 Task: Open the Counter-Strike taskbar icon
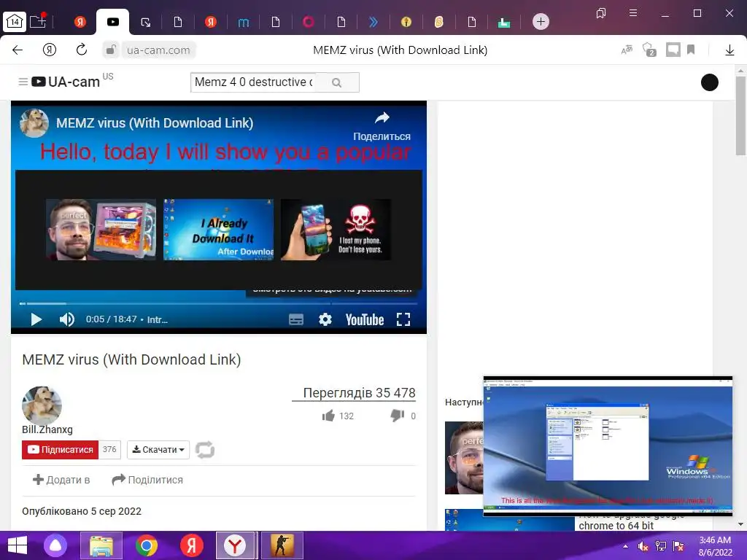pos(282,545)
